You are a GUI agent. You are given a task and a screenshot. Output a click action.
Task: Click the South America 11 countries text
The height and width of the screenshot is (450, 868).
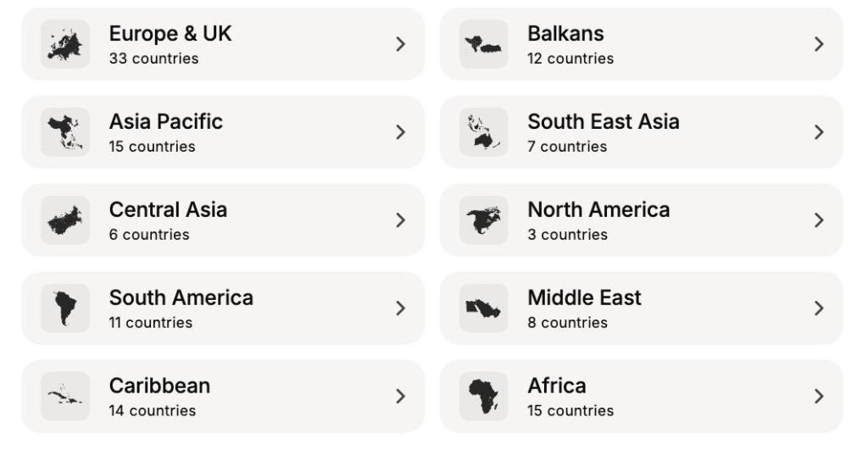coord(150,323)
